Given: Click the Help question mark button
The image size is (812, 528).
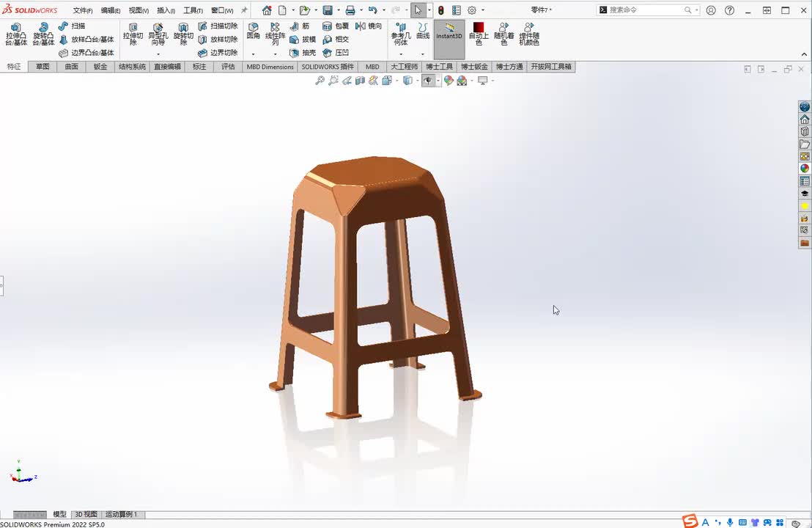Looking at the screenshot, I should point(730,10).
